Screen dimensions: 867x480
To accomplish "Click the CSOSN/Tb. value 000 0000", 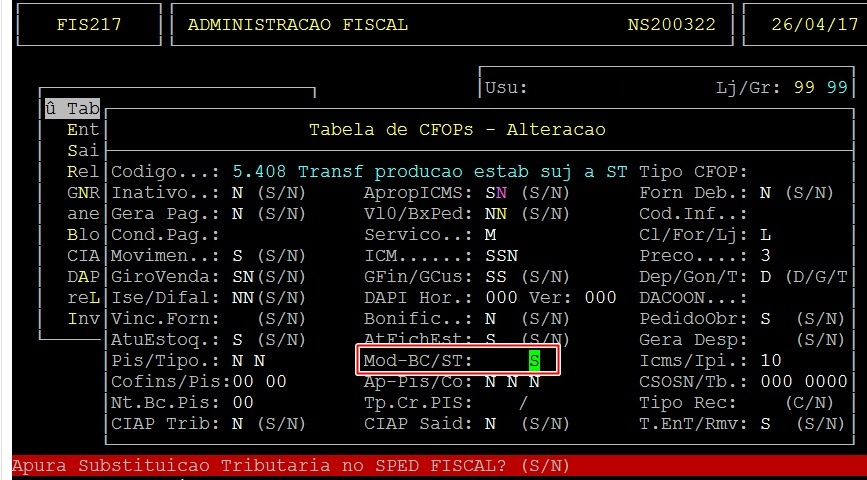I will (x=803, y=381).
